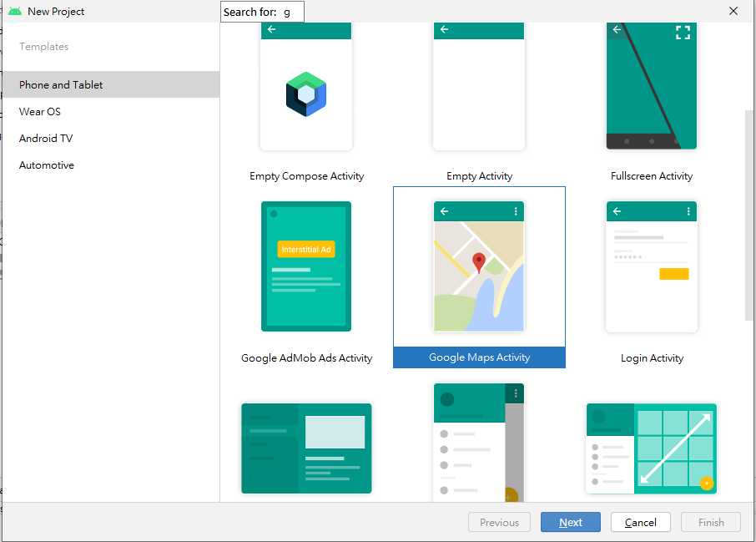Screen dimensions: 756x542
Task: Click the disabled Previous button
Action: click(x=499, y=522)
